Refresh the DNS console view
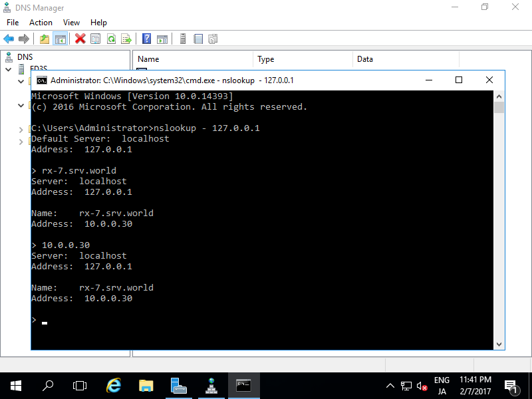 112,38
